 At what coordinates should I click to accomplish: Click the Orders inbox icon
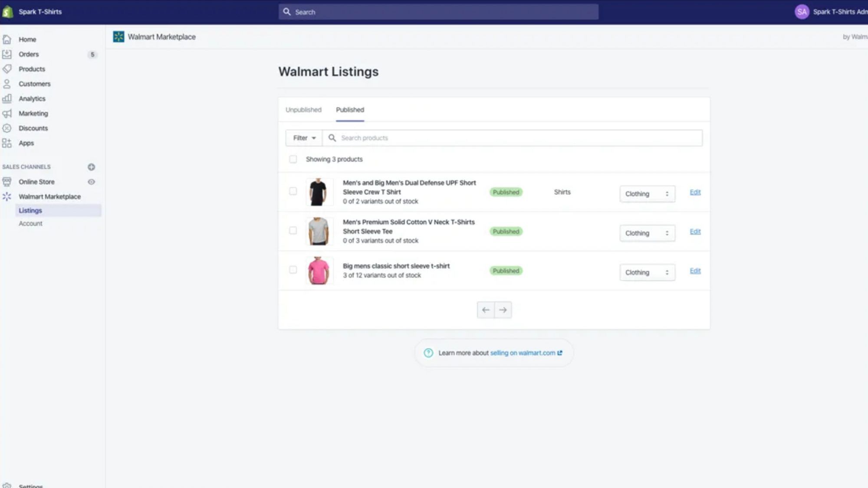[7, 54]
